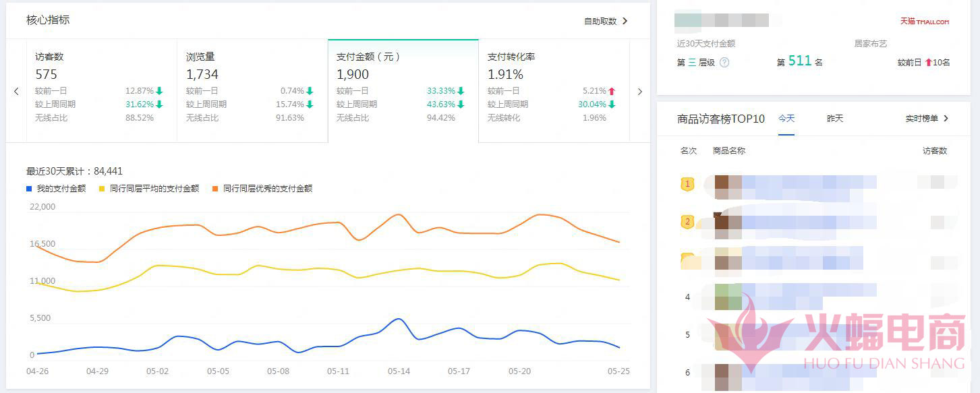The height and width of the screenshot is (393, 980).
Task: Click the rank 1 gold badge icon
Action: 687,184
